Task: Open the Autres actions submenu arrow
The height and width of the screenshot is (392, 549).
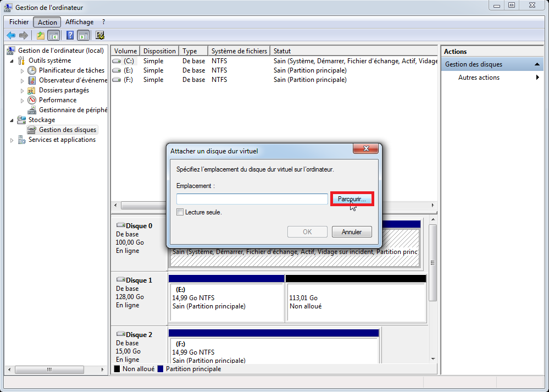Action: [537, 78]
